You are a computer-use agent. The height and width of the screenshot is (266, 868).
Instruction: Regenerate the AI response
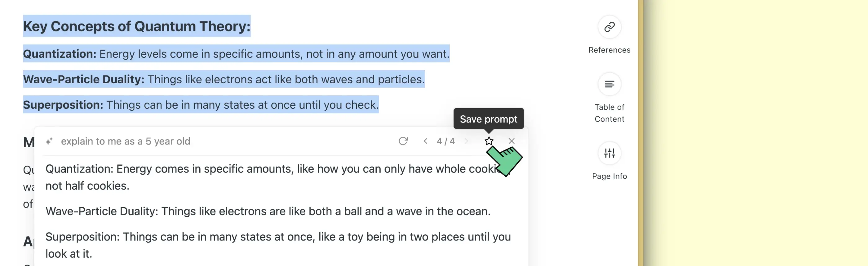(x=403, y=141)
